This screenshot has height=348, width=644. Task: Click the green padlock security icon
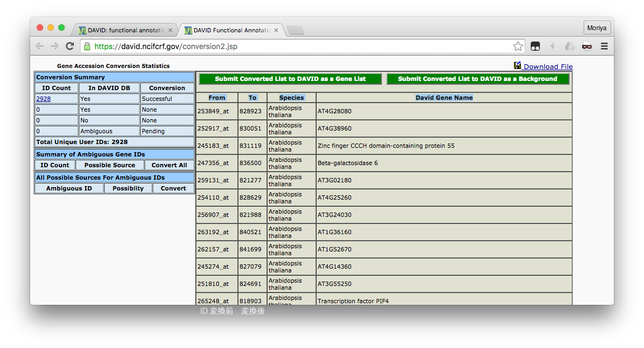pyautogui.click(x=87, y=46)
